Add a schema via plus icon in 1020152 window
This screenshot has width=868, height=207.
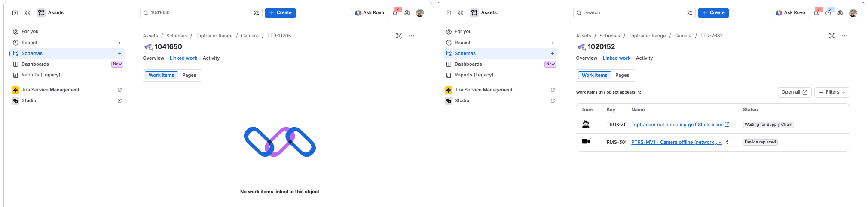pos(552,53)
